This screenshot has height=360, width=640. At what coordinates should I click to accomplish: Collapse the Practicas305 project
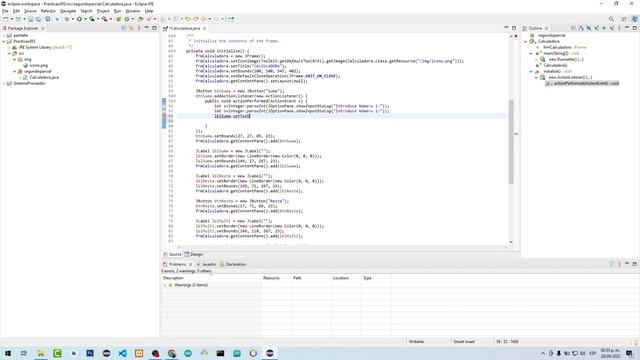point(4,41)
